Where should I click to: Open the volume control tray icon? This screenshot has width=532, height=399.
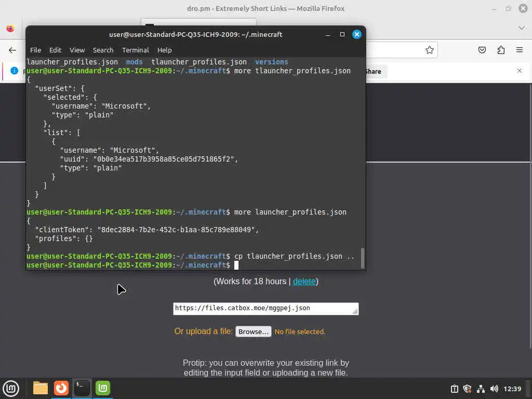[494, 389]
